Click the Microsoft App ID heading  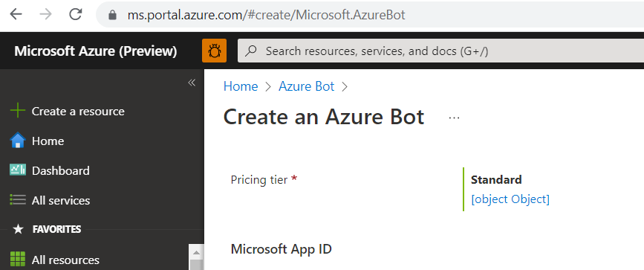coord(282,249)
